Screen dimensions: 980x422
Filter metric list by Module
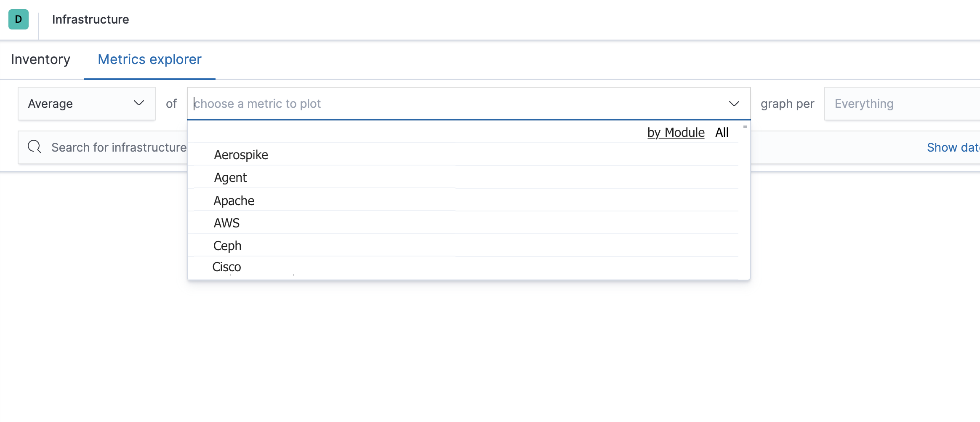tap(676, 132)
